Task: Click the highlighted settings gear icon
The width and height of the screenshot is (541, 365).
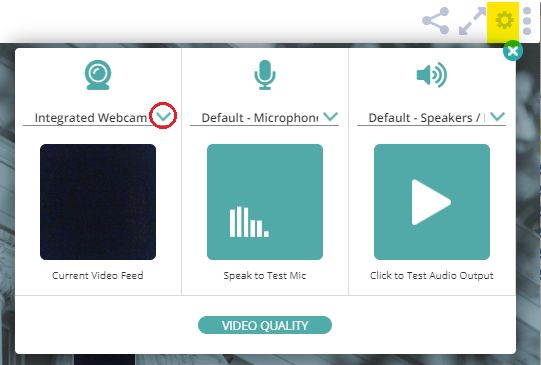Action: click(x=504, y=20)
